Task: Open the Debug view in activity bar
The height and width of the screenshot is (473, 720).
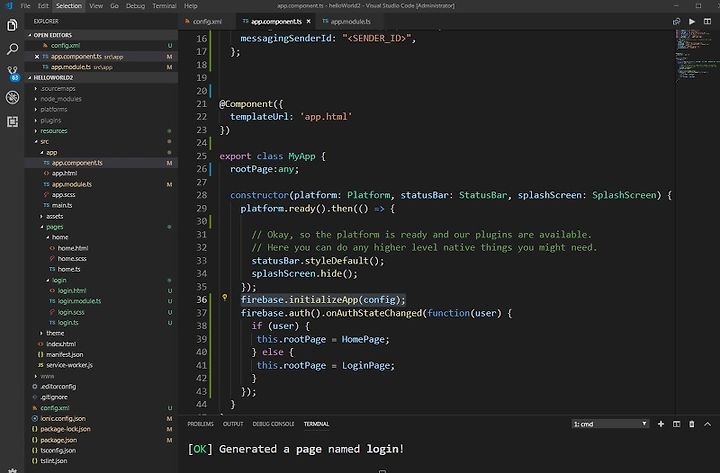Action: click(12, 97)
